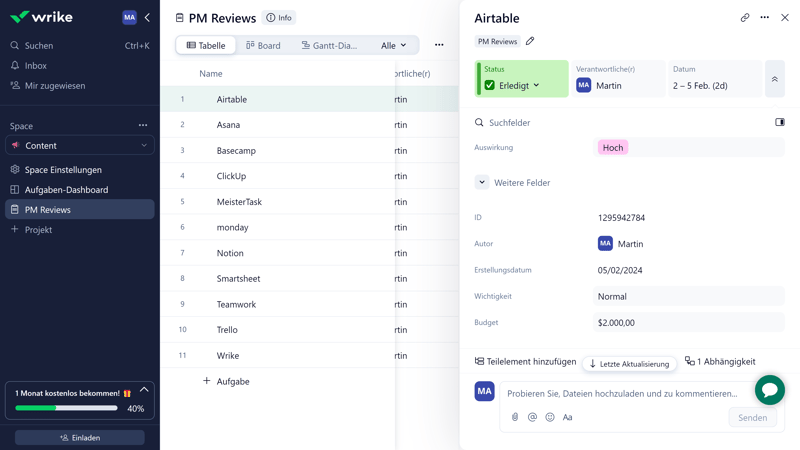Select the Smartsheet row
800x450 pixels.
[310, 279]
